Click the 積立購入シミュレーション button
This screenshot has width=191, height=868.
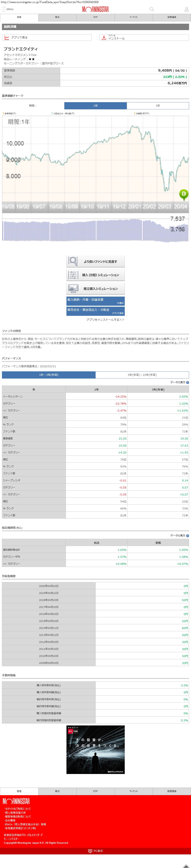[95, 288]
